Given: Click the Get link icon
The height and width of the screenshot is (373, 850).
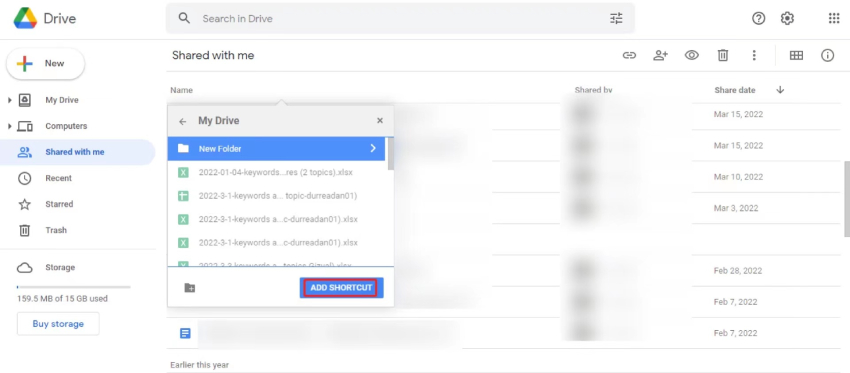Looking at the screenshot, I should click(x=629, y=55).
